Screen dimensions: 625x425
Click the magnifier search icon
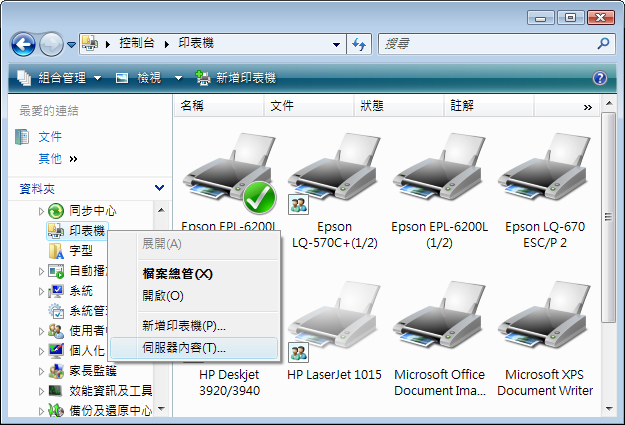click(x=603, y=43)
